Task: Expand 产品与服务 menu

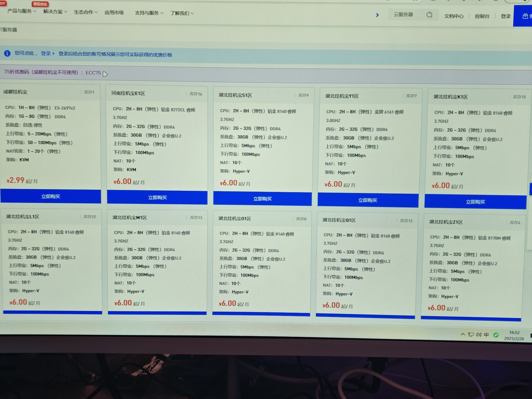Action: point(22,11)
